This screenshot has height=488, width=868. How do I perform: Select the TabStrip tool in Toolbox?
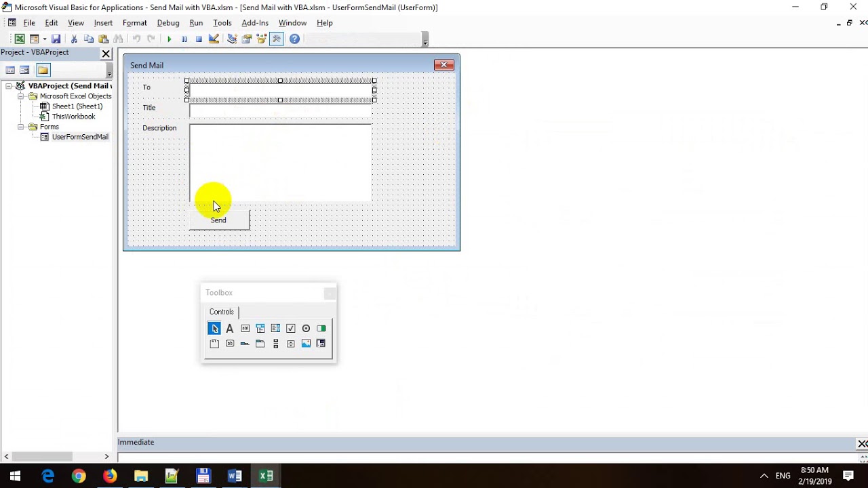(245, 344)
